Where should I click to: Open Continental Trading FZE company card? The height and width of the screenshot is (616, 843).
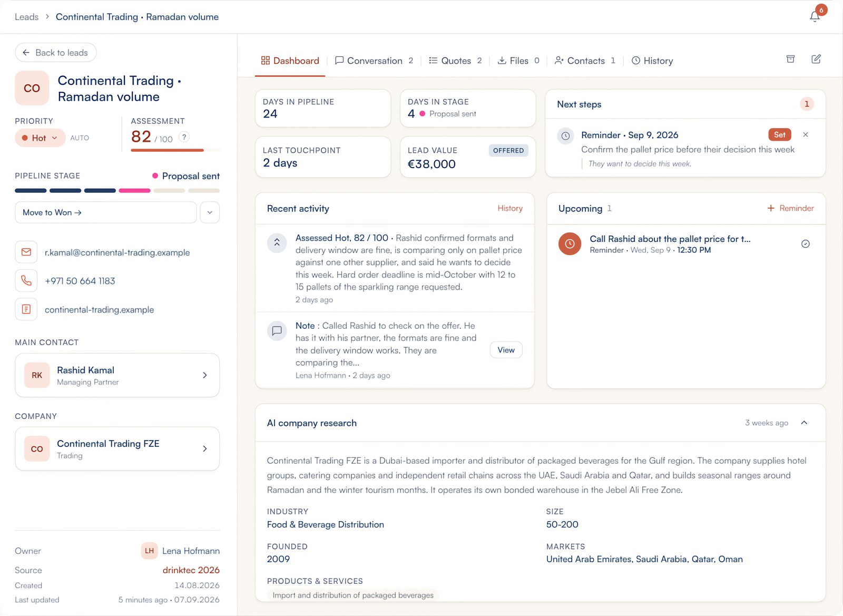[x=117, y=449]
